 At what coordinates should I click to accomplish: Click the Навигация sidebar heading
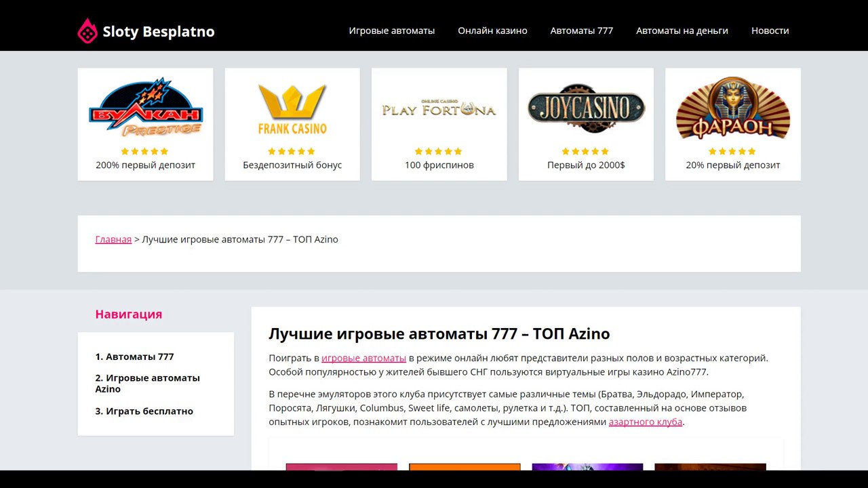[129, 314]
